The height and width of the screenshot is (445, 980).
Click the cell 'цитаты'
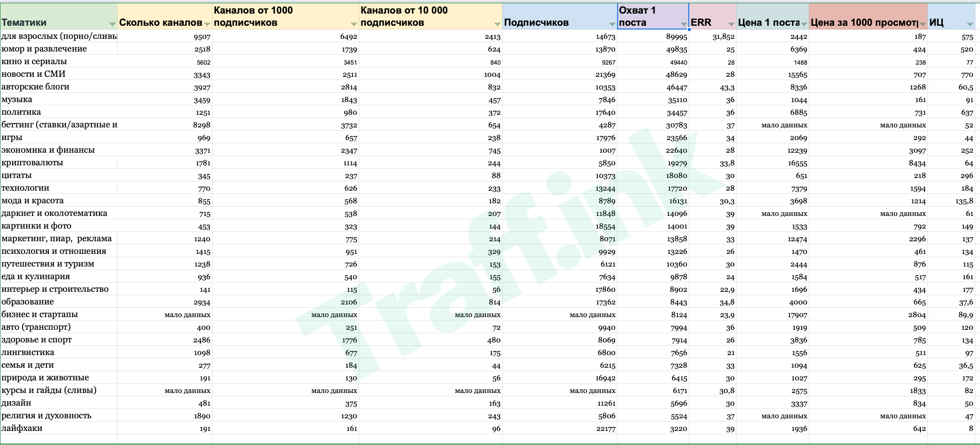coord(59,175)
